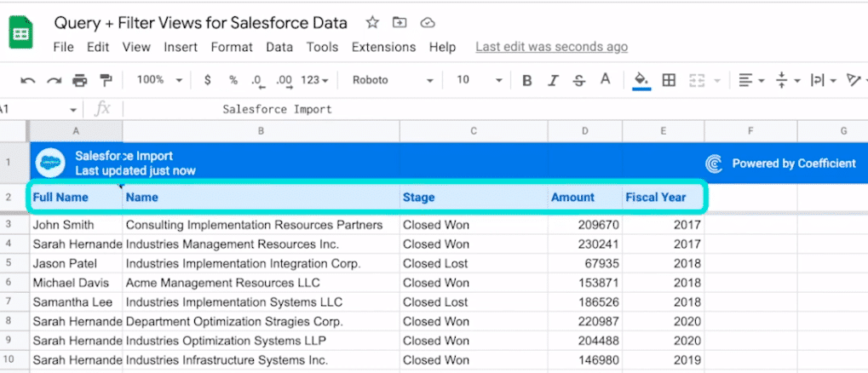Open the fill color picker
Screen dimensions: 868x373
pyautogui.click(x=641, y=80)
